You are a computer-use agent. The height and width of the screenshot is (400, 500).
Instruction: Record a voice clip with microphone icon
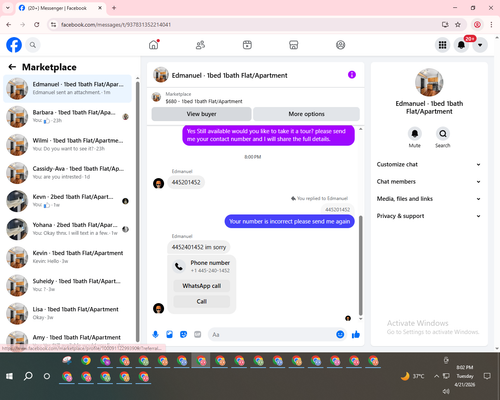point(155,334)
